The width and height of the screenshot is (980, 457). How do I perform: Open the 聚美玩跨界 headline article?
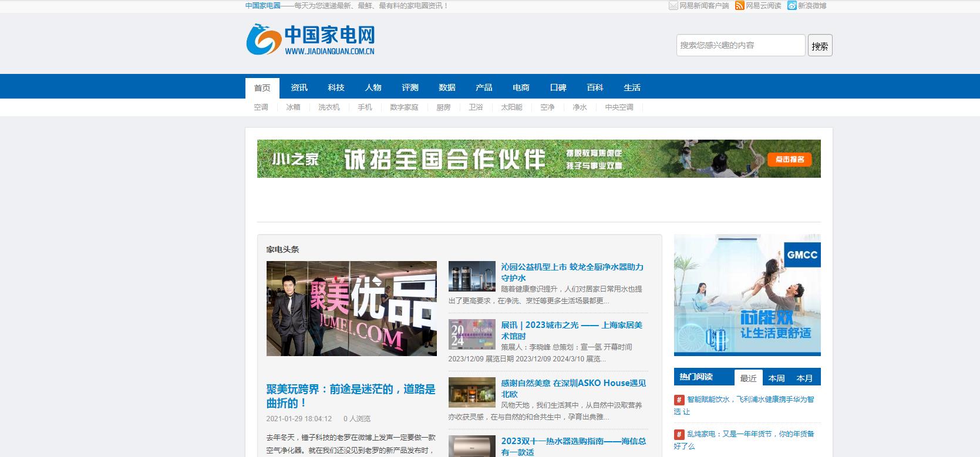(351, 397)
